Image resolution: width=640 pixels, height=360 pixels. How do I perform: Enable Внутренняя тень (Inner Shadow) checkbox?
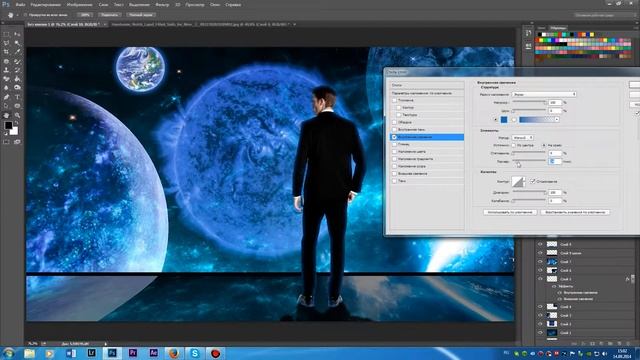tap(394, 130)
